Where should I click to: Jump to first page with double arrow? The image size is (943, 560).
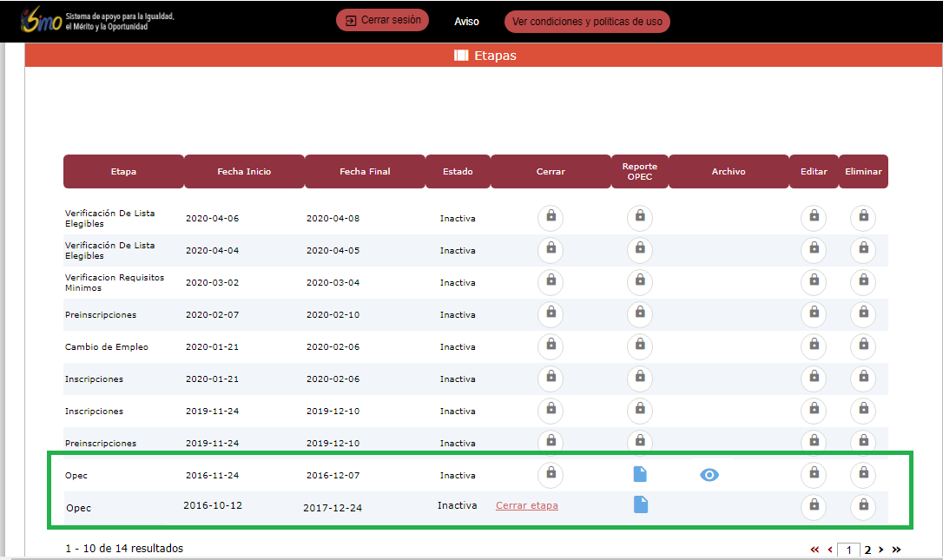pos(814,550)
